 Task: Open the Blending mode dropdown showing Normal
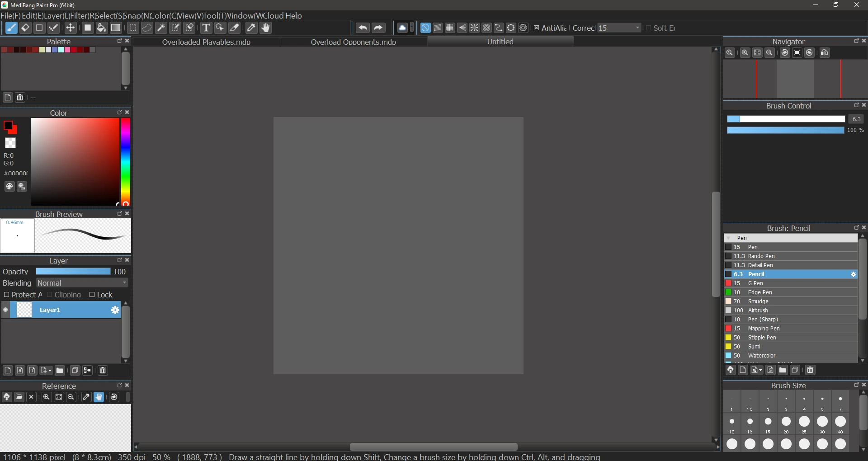click(82, 283)
